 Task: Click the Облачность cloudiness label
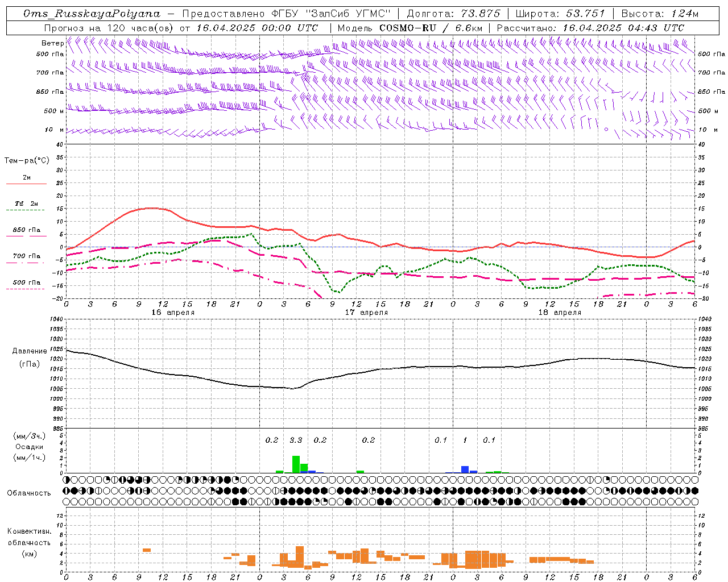pos(29,493)
